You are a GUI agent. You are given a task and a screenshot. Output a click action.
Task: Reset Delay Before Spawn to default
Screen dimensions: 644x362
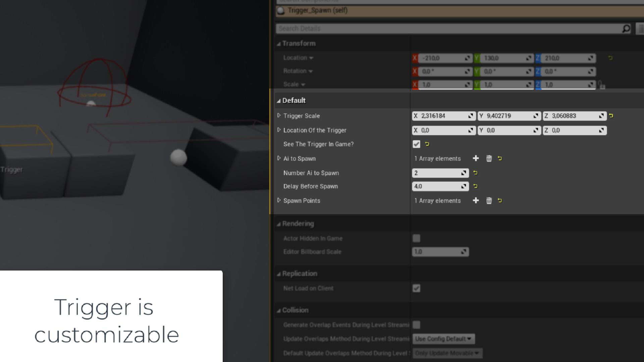[475, 186]
